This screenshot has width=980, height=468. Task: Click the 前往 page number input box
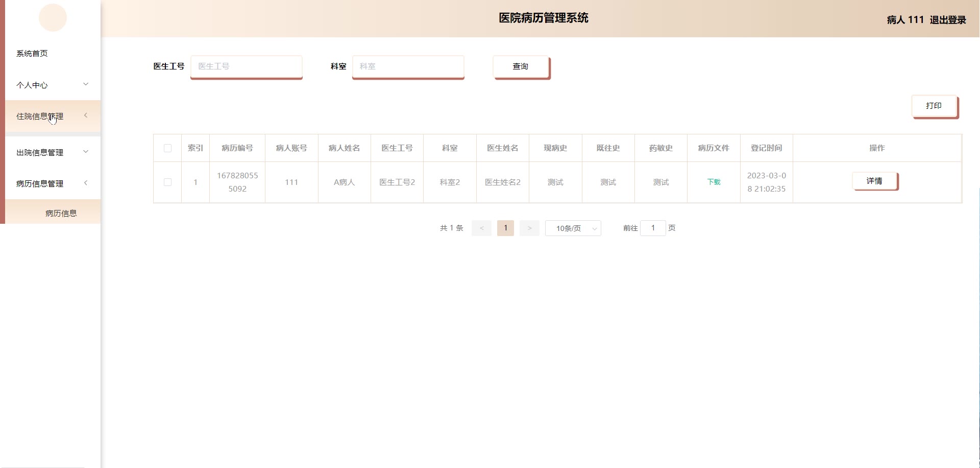click(x=653, y=228)
